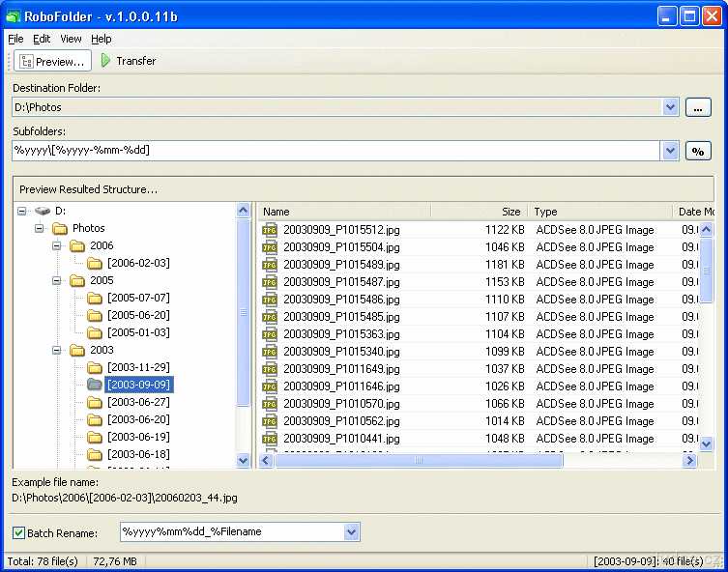Expand the Batch Rename pattern dropdown
Image resolution: width=728 pixels, height=572 pixels.
(351, 531)
